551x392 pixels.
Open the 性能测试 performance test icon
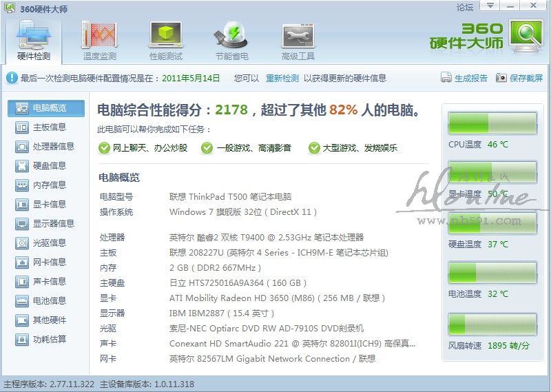[x=166, y=34]
